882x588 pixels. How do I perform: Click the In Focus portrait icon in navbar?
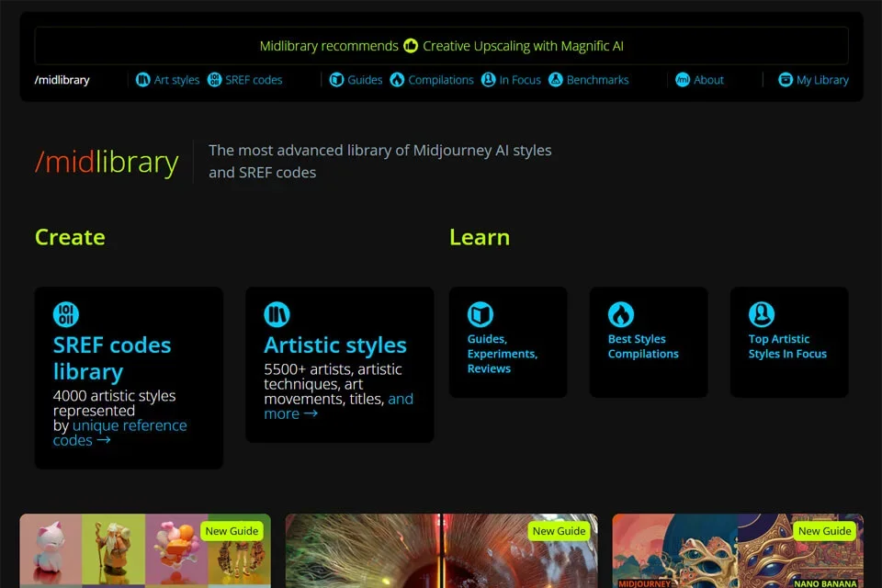click(488, 80)
